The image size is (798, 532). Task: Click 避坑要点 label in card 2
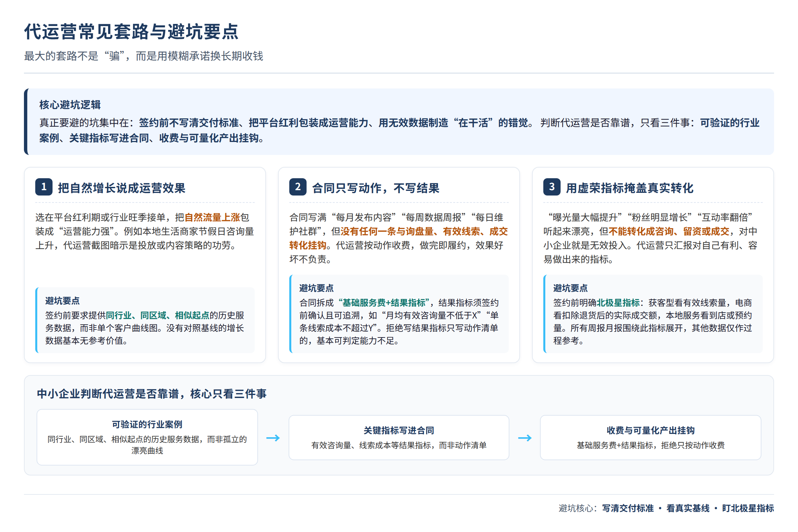point(317,288)
